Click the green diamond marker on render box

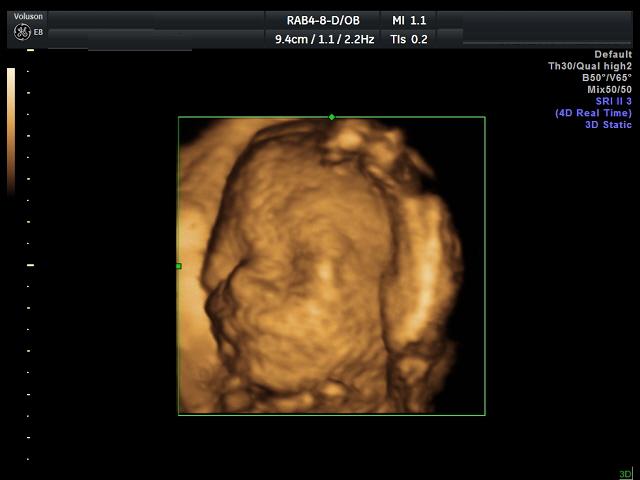point(332,117)
